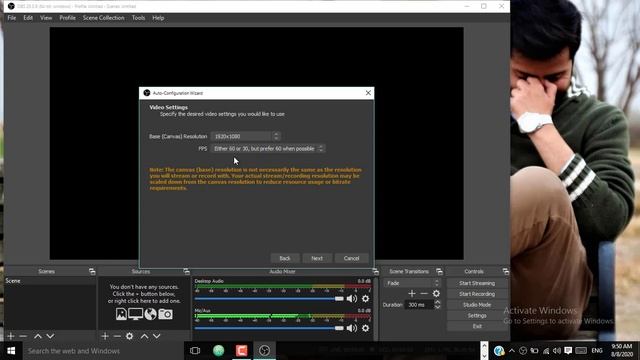The width and height of the screenshot is (640, 360).
Task: Click the Exit button in Controls
Action: click(477, 326)
